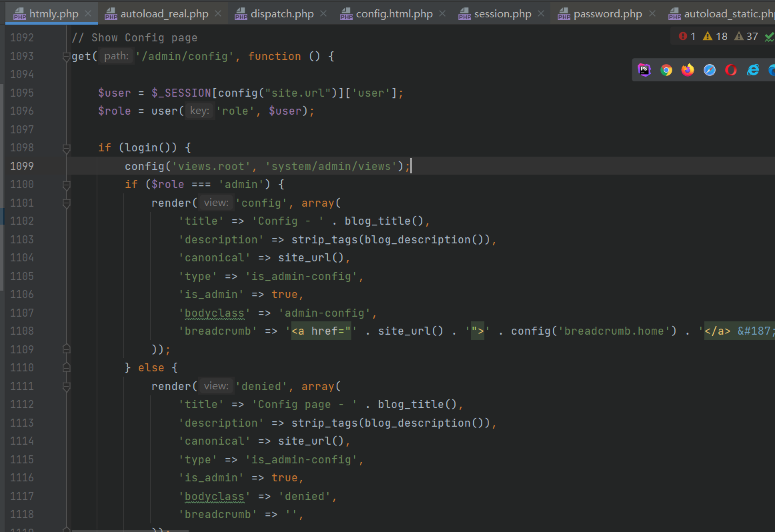The image size is (775, 532).
Task: Open the file in Internet Explorer
Action: pyautogui.click(x=753, y=70)
